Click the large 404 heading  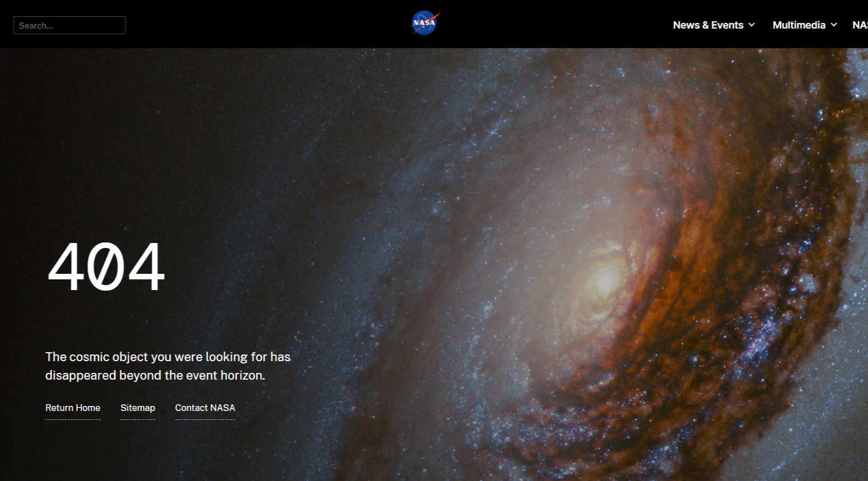click(x=106, y=267)
